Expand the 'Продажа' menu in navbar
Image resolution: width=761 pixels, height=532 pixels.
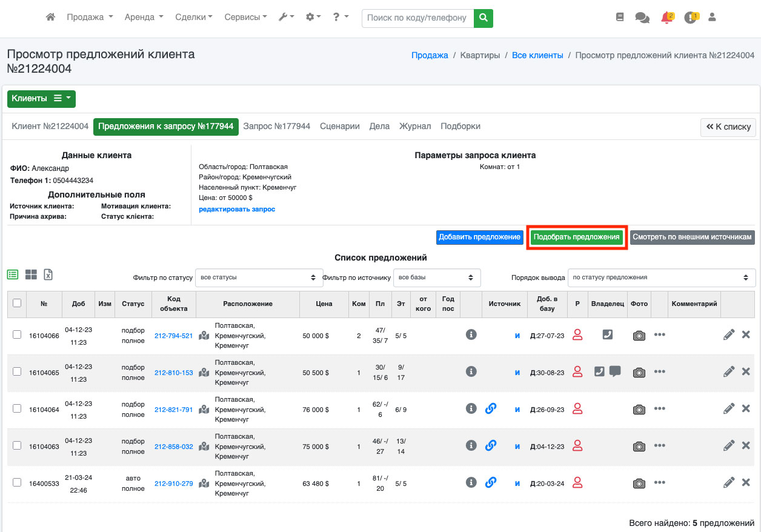click(x=90, y=18)
